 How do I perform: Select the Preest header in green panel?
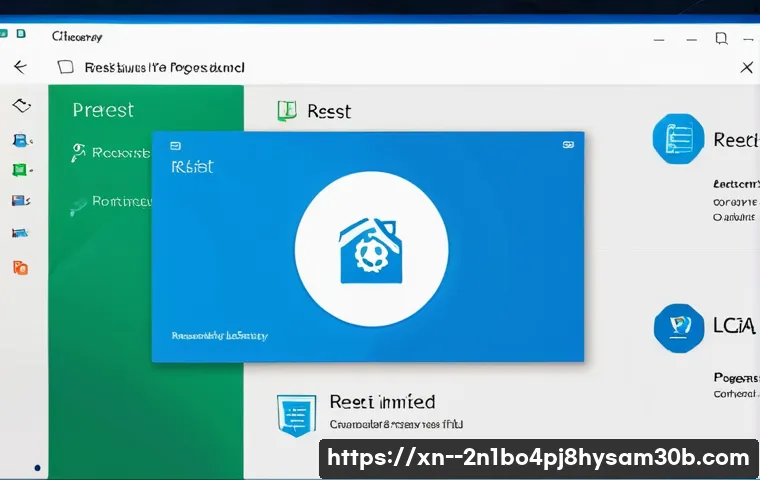coord(103,110)
